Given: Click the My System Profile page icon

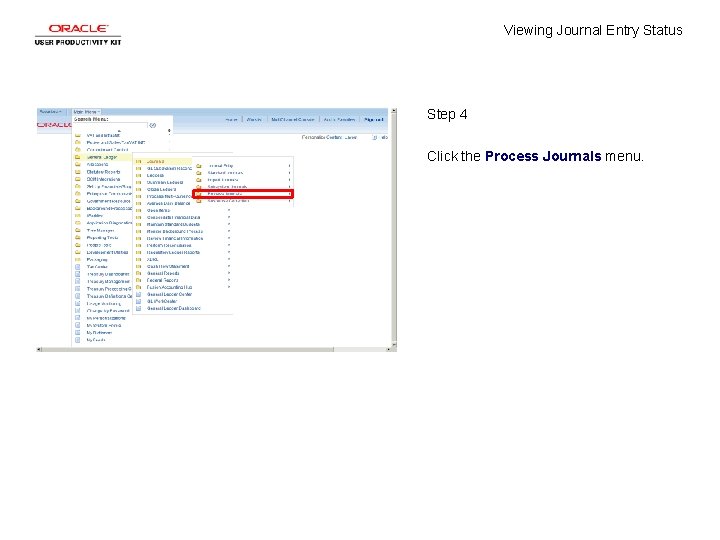Looking at the screenshot, I should click(x=78, y=326).
